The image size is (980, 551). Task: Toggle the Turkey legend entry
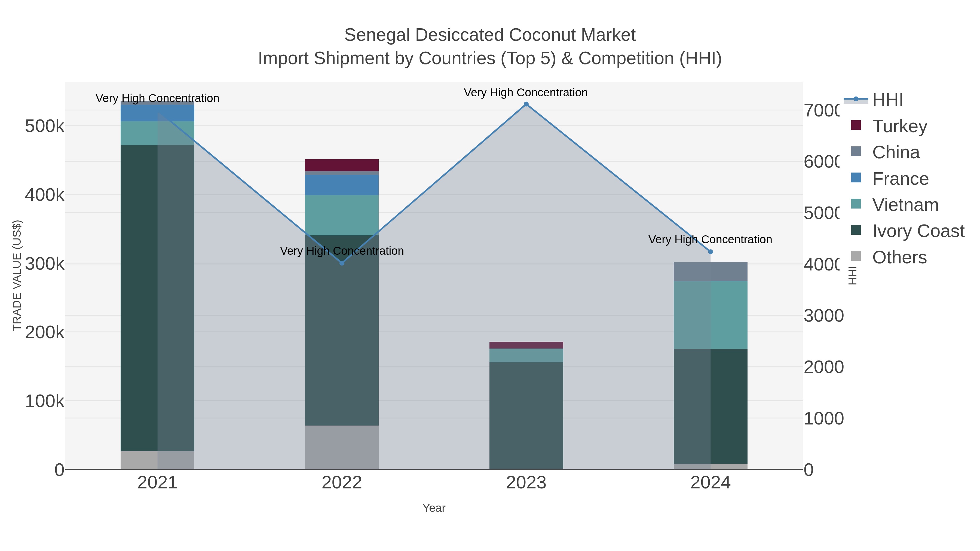889,126
